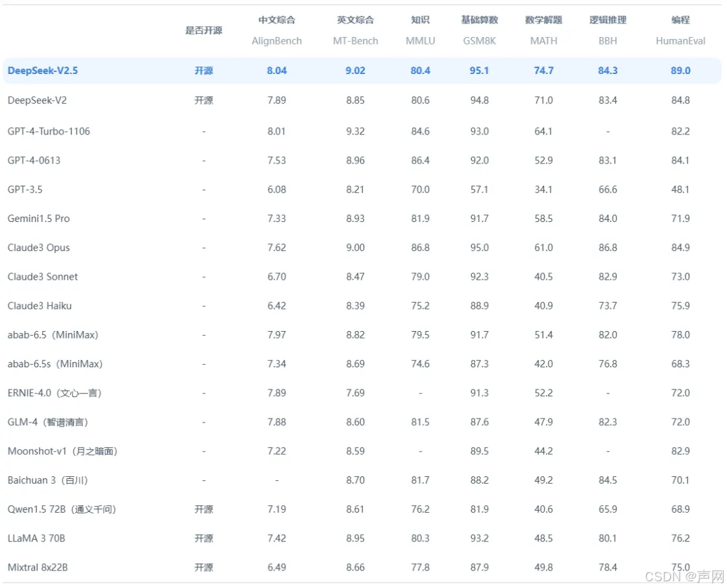The width and height of the screenshot is (727, 588).
Task: Select Moonshot-v1 GSM8K score 89.5
Action: (x=479, y=451)
